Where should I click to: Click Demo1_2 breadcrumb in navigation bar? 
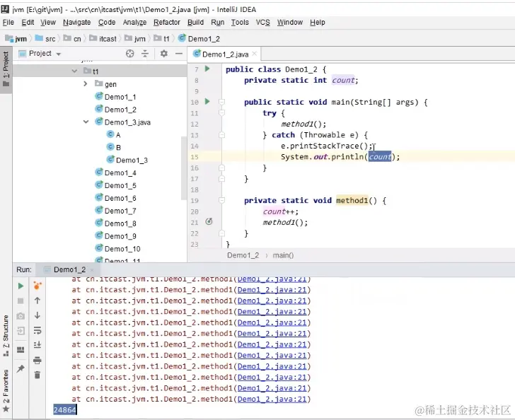pos(199,39)
